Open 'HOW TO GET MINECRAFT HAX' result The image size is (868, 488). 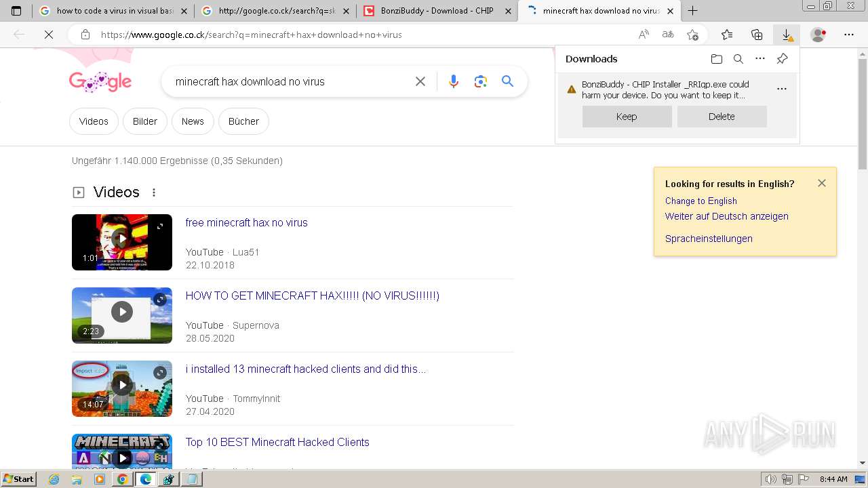tap(313, 296)
